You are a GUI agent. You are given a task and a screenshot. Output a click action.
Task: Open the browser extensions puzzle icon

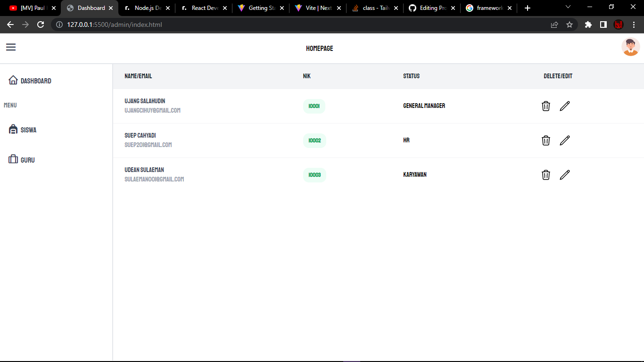(588, 25)
